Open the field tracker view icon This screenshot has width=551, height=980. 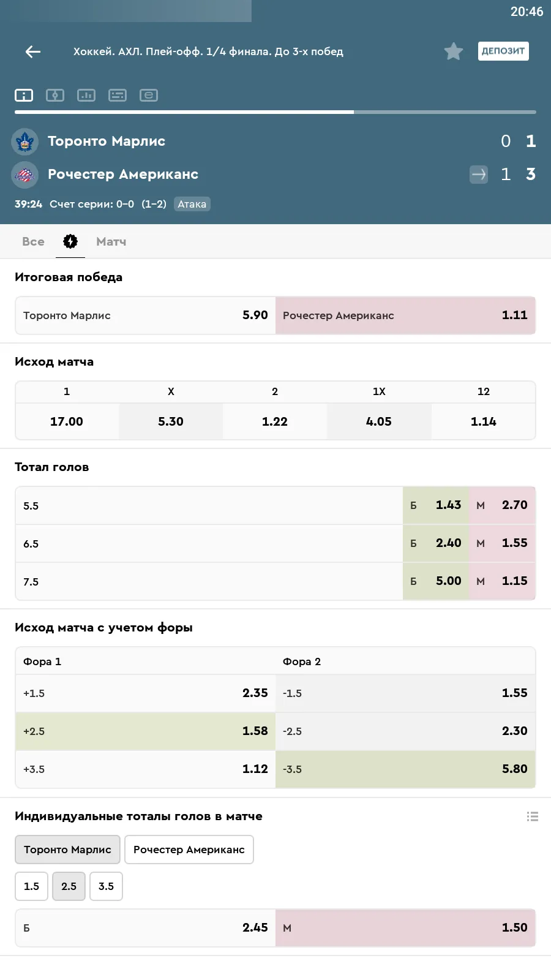55,95
